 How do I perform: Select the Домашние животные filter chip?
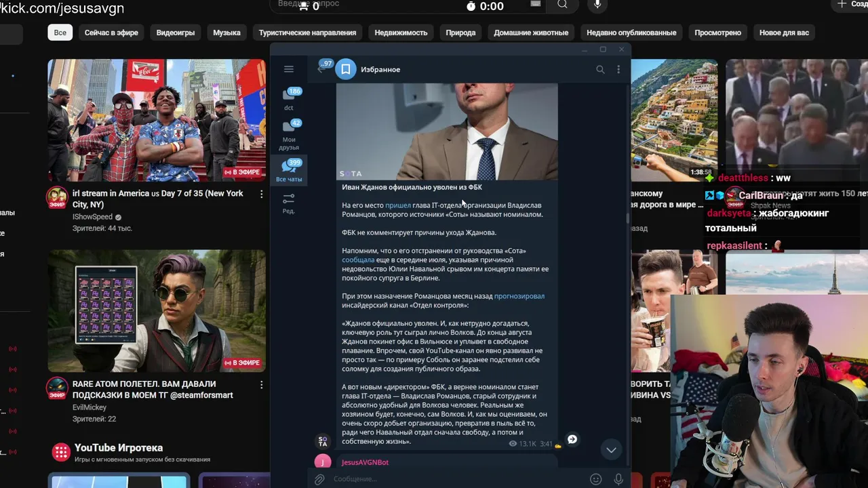[x=531, y=33]
